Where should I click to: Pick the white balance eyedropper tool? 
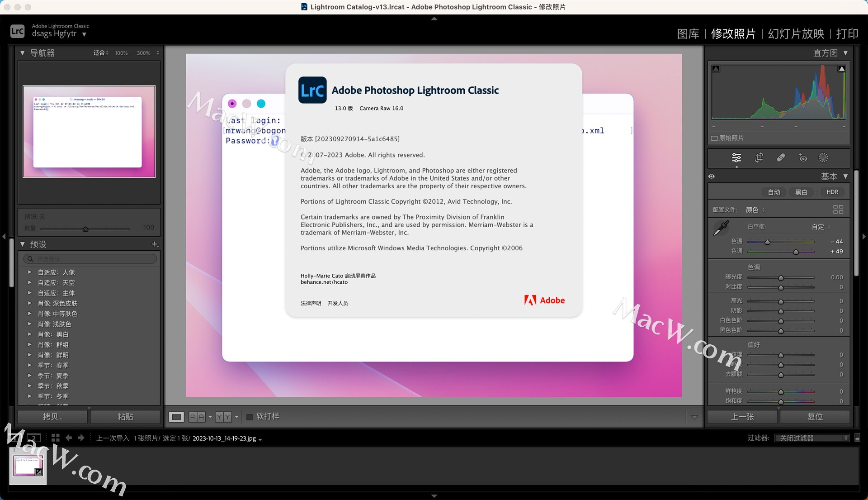coord(721,228)
